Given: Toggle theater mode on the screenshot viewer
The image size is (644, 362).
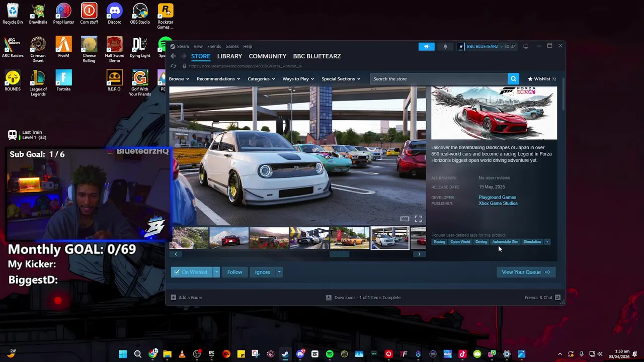Looking at the screenshot, I should coord(405,219).
